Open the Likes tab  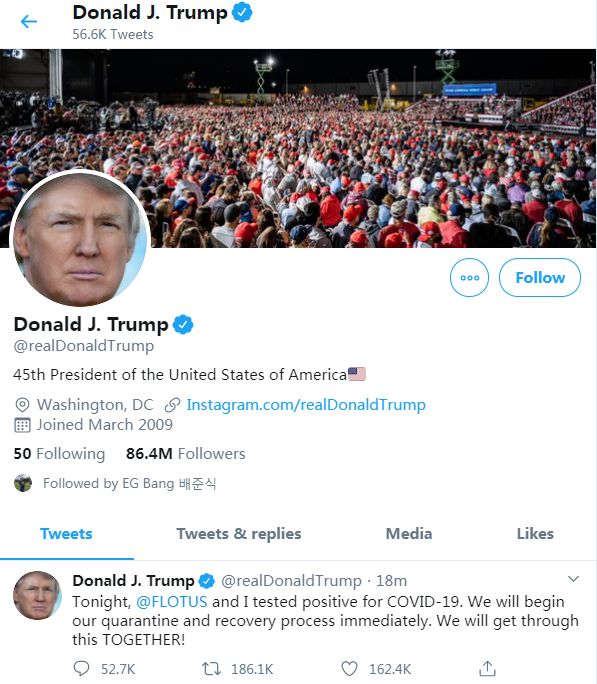point(535,534)
